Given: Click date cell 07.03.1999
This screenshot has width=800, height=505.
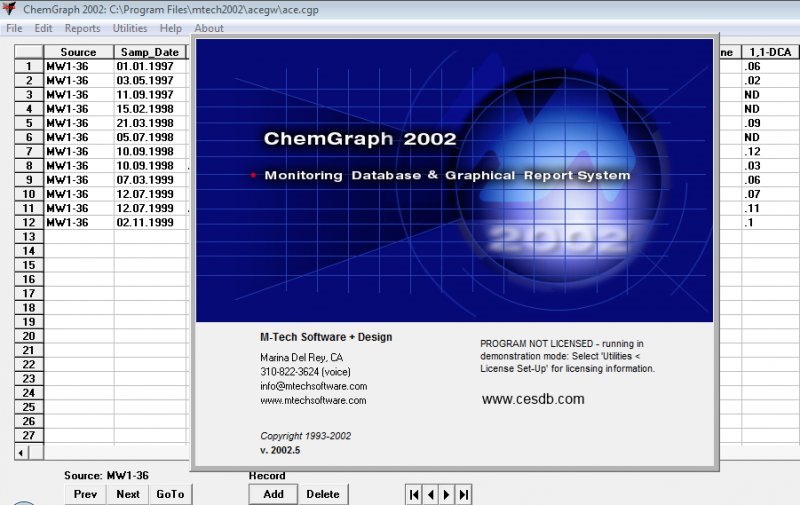Looking at the screenshot, I should [x=151, y=180].
